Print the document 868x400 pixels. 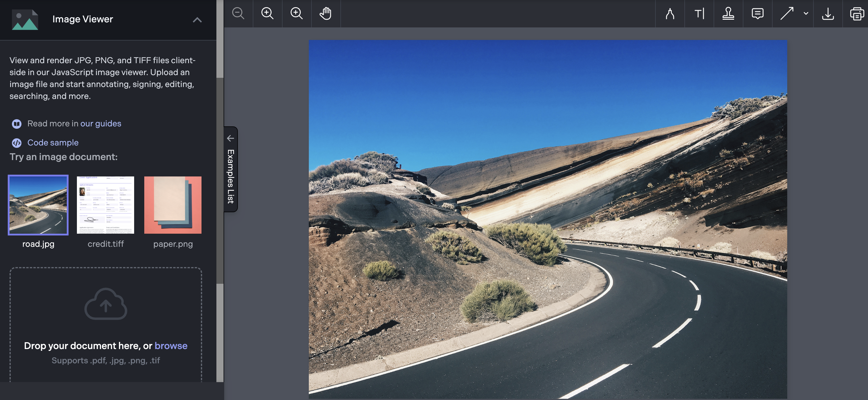tap(857, 13)
